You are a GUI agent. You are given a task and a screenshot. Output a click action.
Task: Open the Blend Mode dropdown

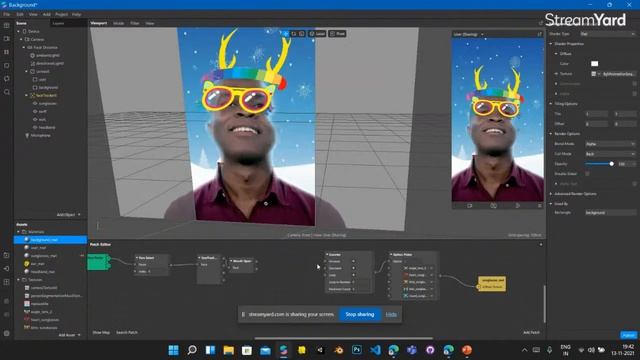pos(611,144)
